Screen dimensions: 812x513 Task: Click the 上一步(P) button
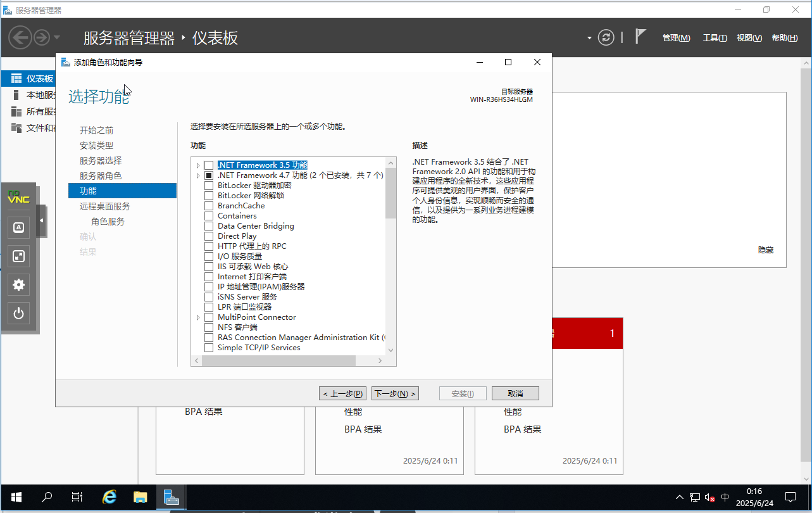coord(342,393)
